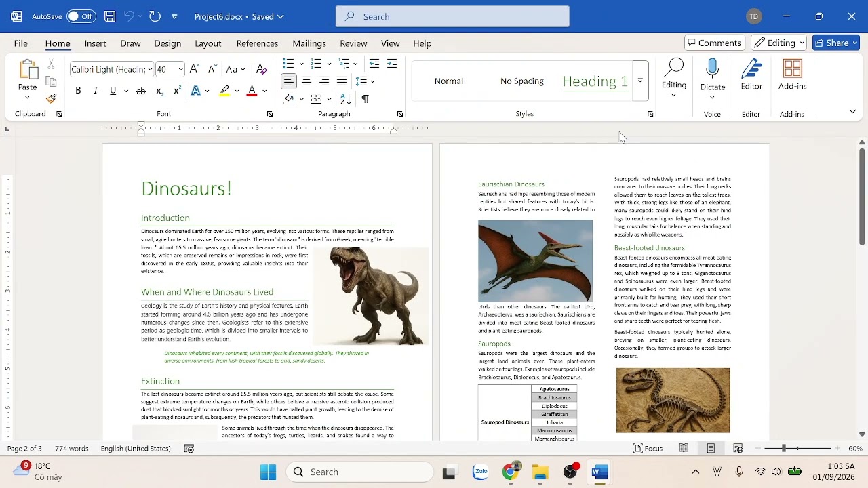This screenshot has height=488, width=868.
Task: Open the References tab
Action: click(257, 43)
